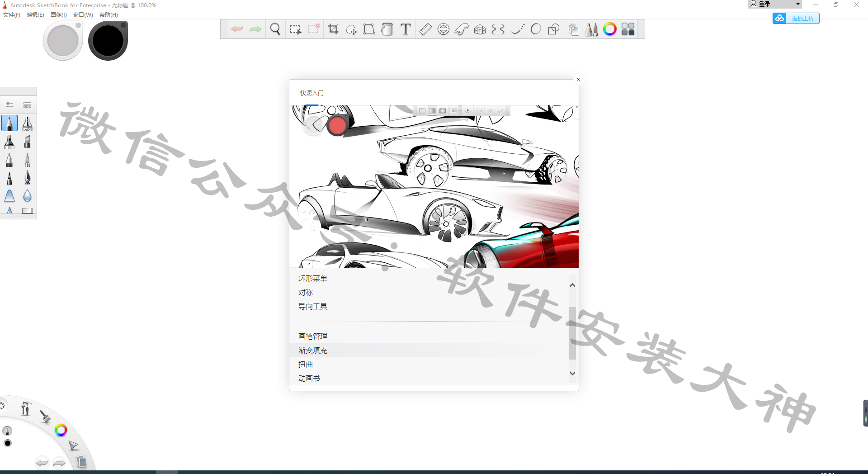
Task: Open the lagoon color wheel
Action: point(61,430)
